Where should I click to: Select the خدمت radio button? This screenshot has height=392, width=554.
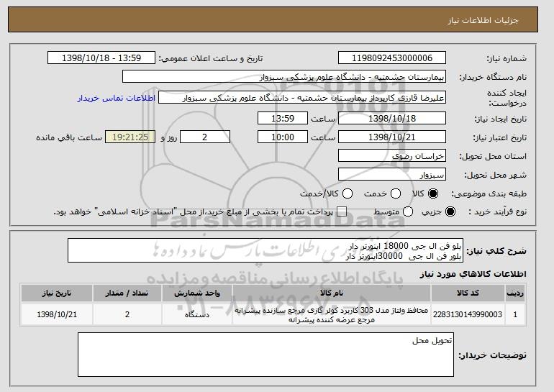point(396,193)
